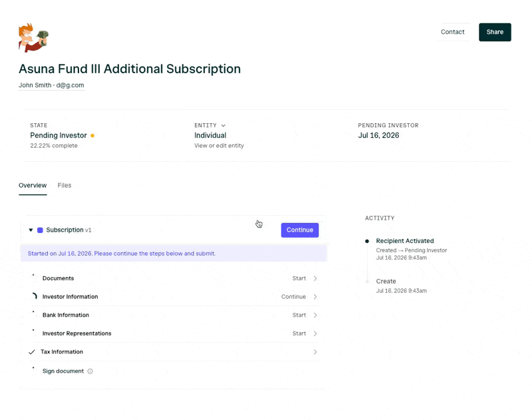
Task: Select the Overview tab
Action: click(x=33, y=186)
